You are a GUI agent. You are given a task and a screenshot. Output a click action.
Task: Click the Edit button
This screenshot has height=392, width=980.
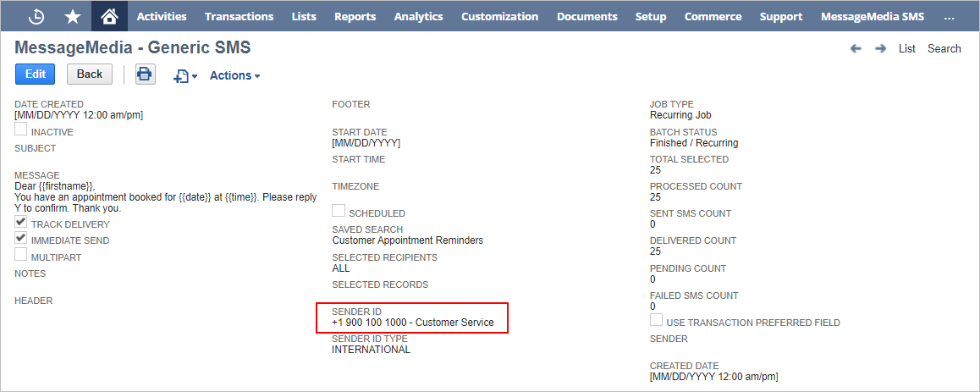click(x=35, y=74)
